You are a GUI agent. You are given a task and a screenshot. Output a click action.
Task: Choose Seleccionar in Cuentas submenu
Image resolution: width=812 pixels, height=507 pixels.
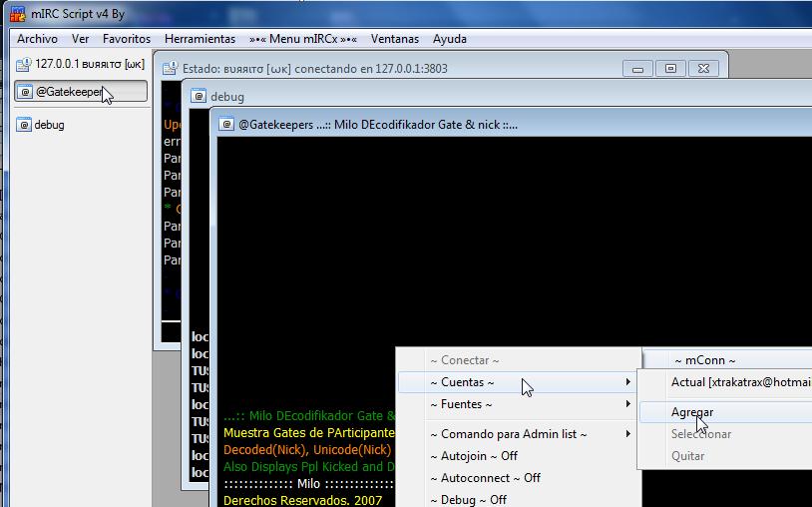[x=726, y=434]
